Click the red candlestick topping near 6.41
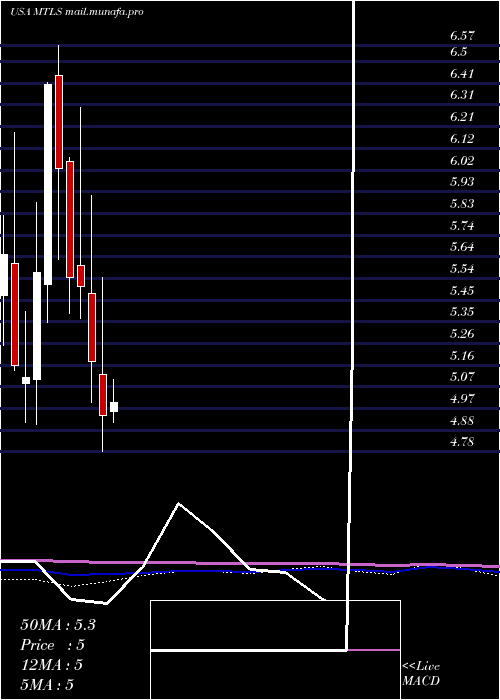 [x=58, y=122]
